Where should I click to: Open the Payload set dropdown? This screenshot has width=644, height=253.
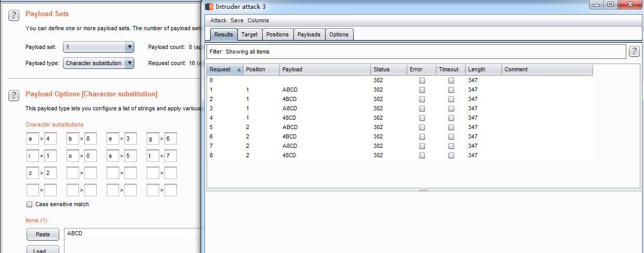coord(98,47)
